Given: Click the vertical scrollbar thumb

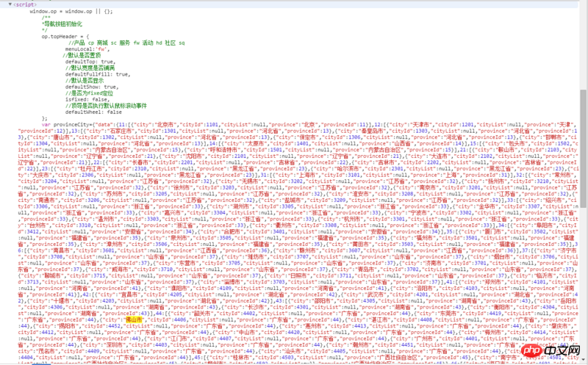Looking at the screenshot, I should pyautogui.click(x=583, y=149).
